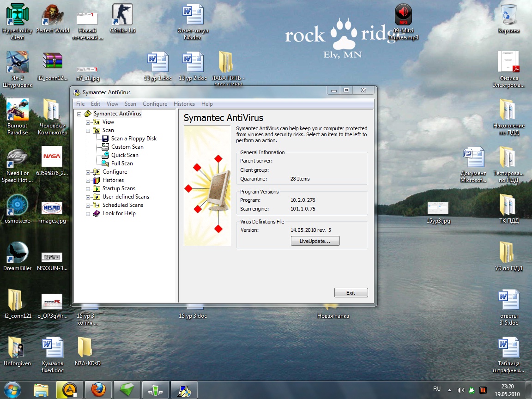Select the Scheduled Scans clock folder icon
532x399 pixels.
click(97, 205)
